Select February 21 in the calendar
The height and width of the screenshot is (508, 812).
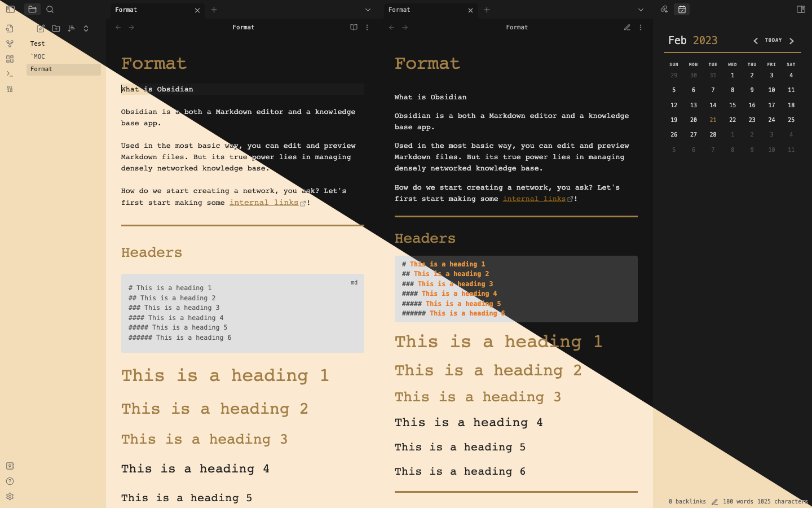click(x=713, y=120)
